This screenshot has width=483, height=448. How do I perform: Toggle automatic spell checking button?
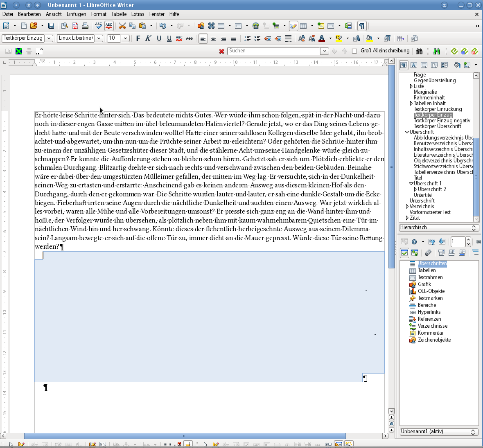pos(109,26)
